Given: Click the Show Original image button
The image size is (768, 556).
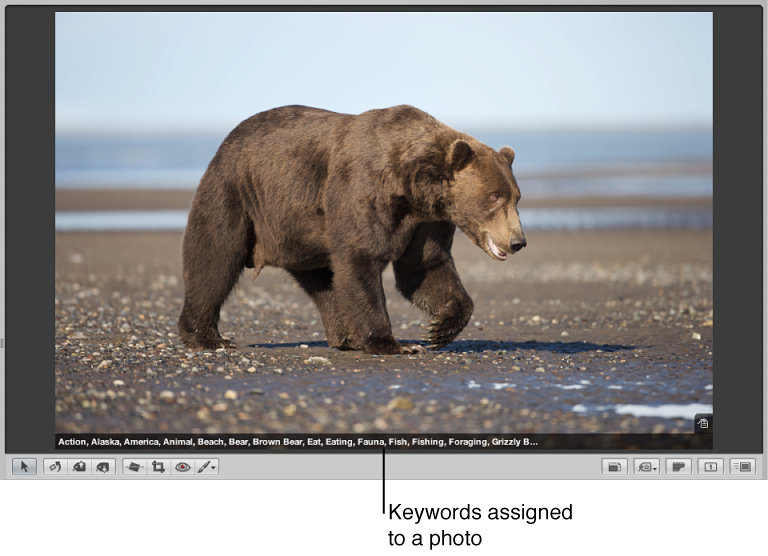Looking at the screenshot, I should click(614, 467).
